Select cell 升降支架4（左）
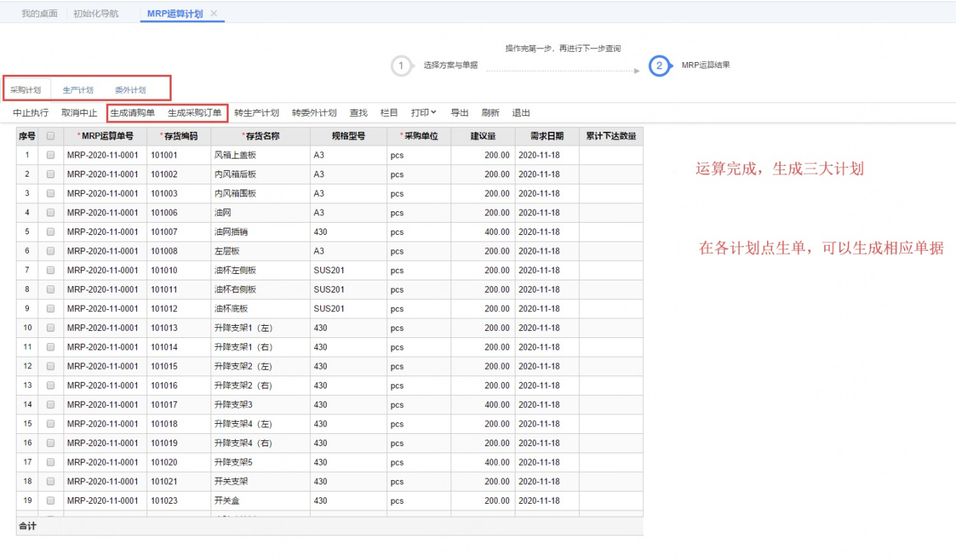Screen dimensions: 956x560 [260, 424]
